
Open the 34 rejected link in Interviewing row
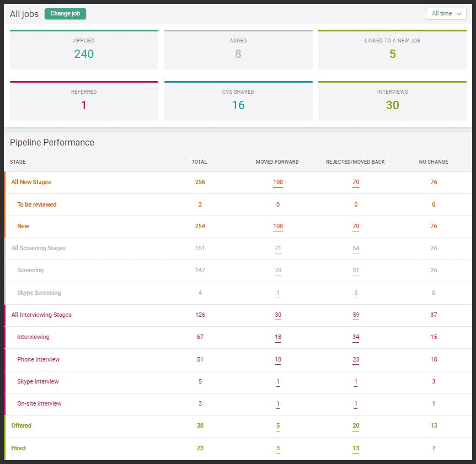pos(356,337)
